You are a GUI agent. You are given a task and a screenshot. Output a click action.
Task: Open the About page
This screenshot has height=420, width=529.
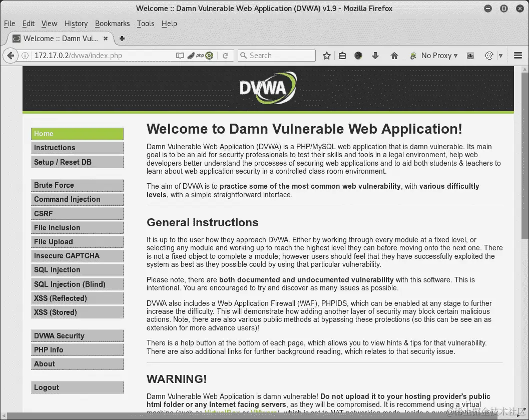tap(77, 364)
